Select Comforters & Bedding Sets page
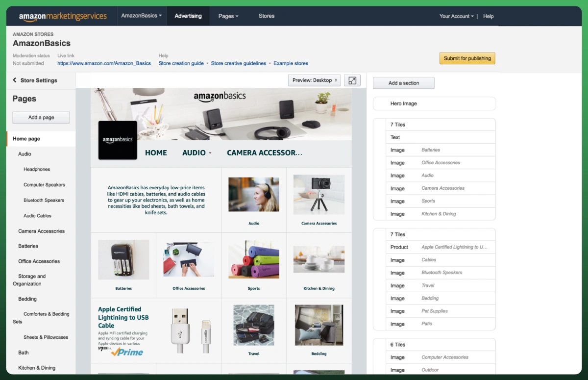 click(x=41, y=318)
